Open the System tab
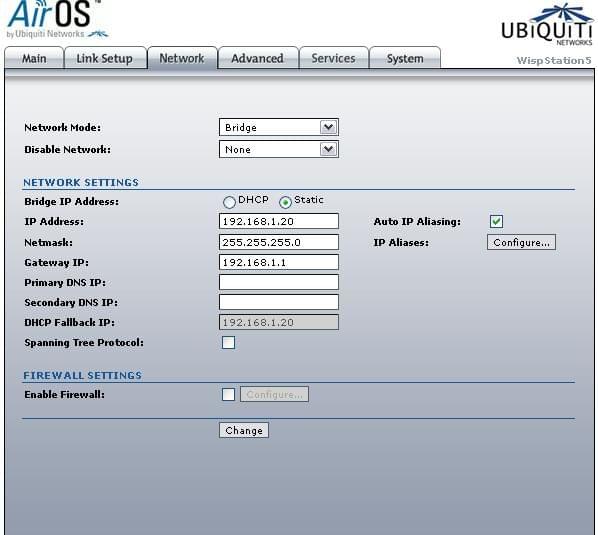Screen dimensions: 598x535 (x=405, y=58)
